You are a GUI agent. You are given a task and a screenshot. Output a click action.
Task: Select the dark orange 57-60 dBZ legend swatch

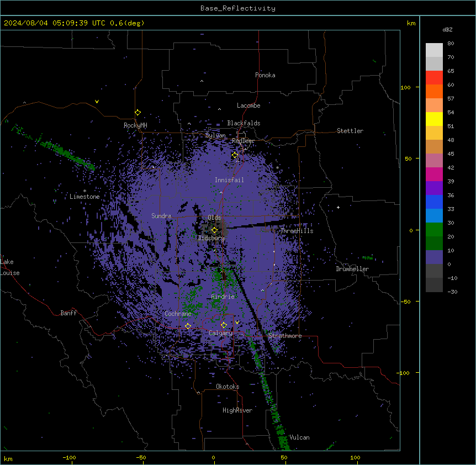pyautogui.click(x=434, y=91)
